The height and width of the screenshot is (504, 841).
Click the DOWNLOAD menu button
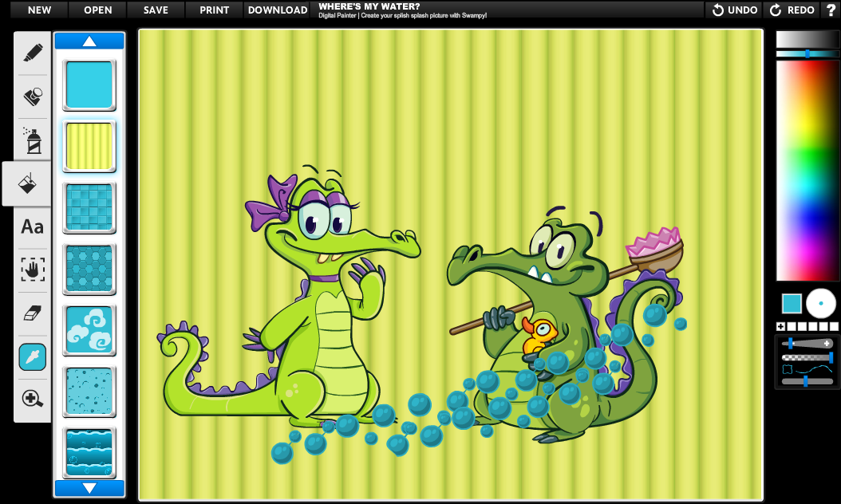pos(278,10)
